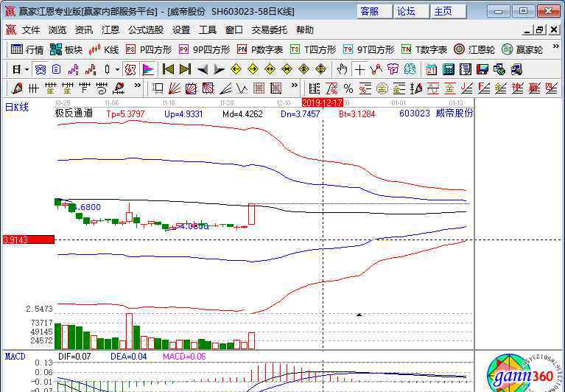Open the 公式选股 menu
Viewport: 565px width, 392px height.
[146, 30]
